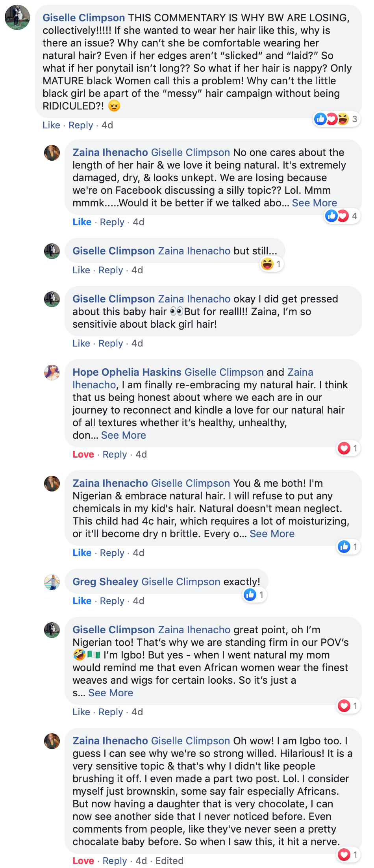Click the heart reaction on Giselle's Igbo comment
Viewport: 374px width, 868px height.
click(x=344, y=706)
